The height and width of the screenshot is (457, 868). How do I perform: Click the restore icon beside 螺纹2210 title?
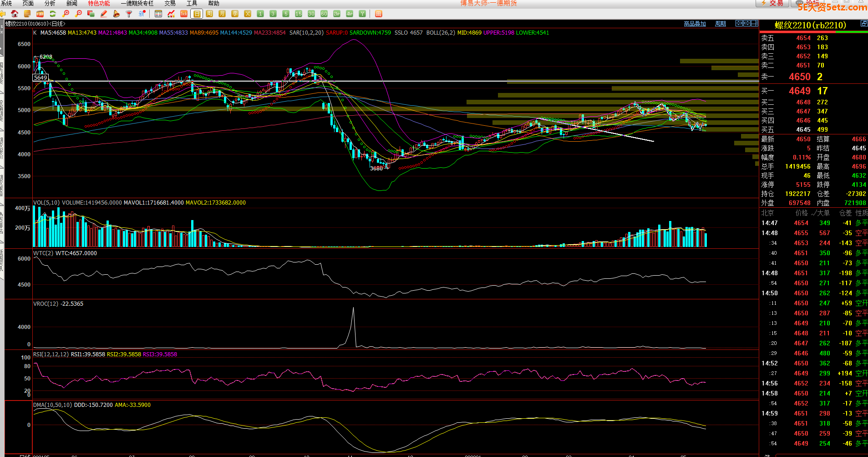pos(864,23)
